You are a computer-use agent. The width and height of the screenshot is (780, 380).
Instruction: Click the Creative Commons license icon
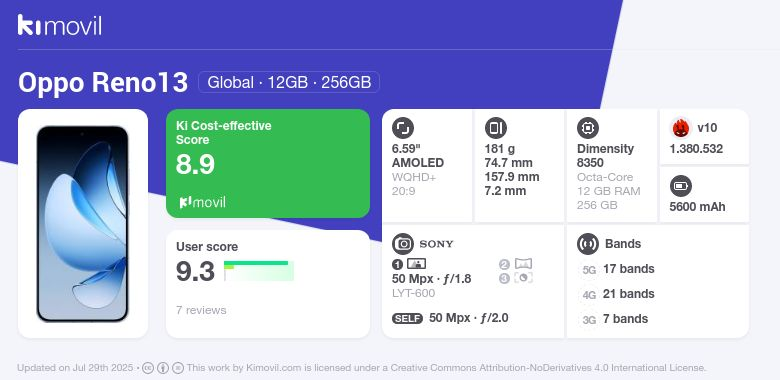(148, 368)
